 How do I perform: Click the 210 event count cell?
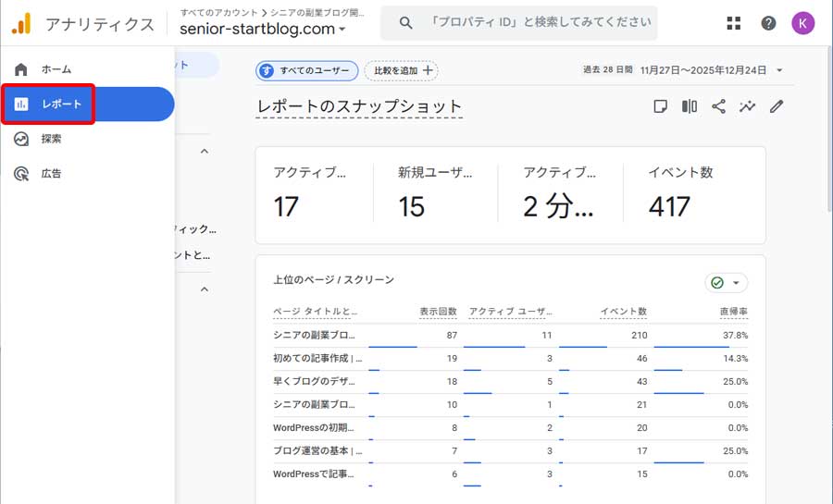639,336
